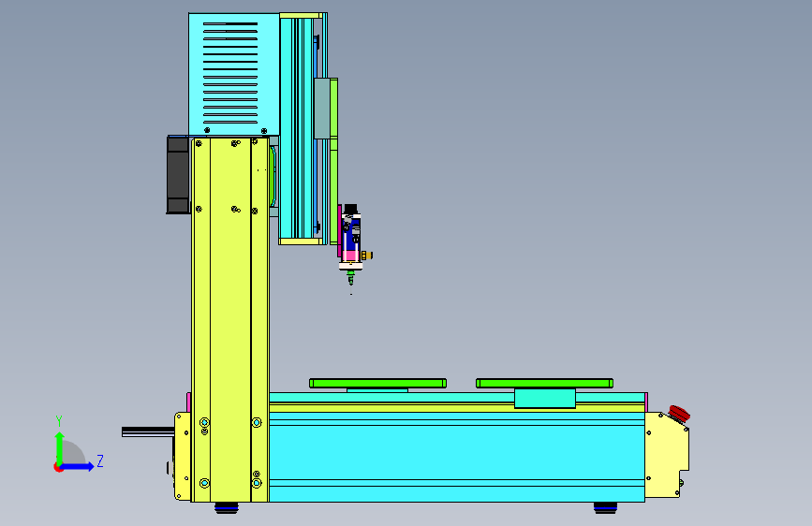Image resolution: width=812 pixels, height=526 pixels.
Task: Select the black cooling fan on the column
Action: click(178, 175)
